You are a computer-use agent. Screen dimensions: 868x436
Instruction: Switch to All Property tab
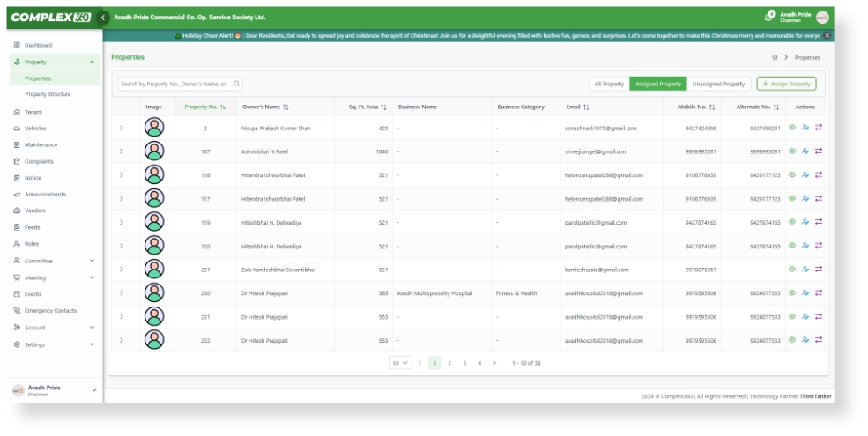click(x=609, y=84)
